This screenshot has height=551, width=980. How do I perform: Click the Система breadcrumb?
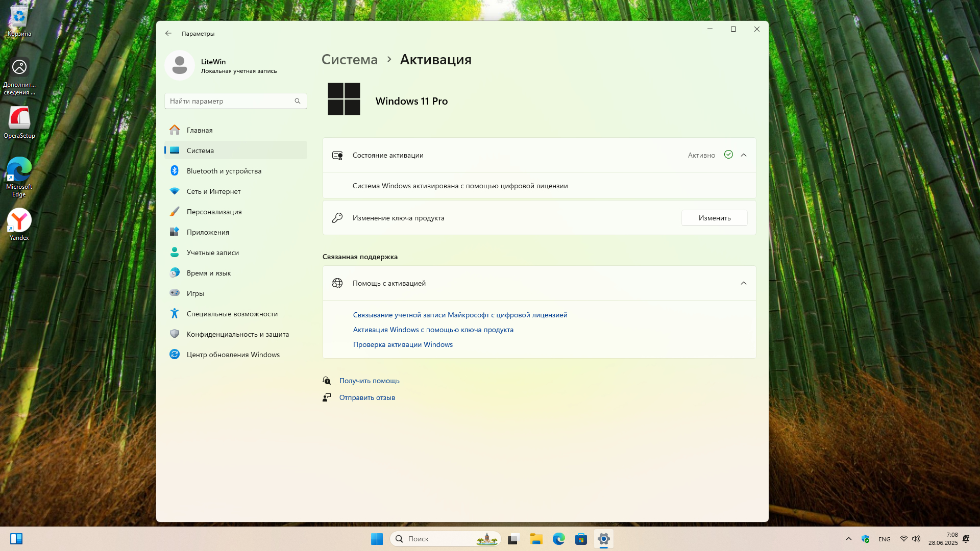[x=350, y=60]
